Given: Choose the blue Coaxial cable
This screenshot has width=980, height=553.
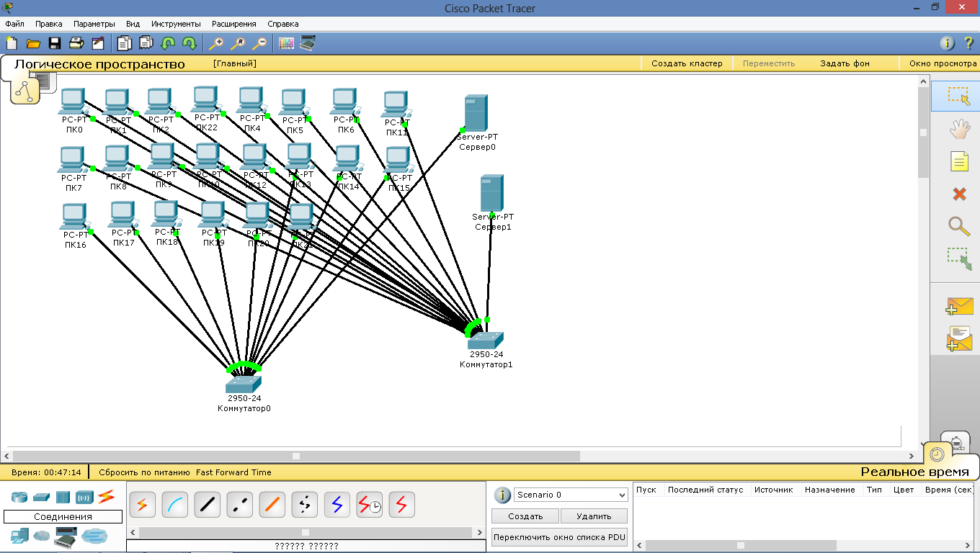Looking at the screenshot, I should (337, 505).
